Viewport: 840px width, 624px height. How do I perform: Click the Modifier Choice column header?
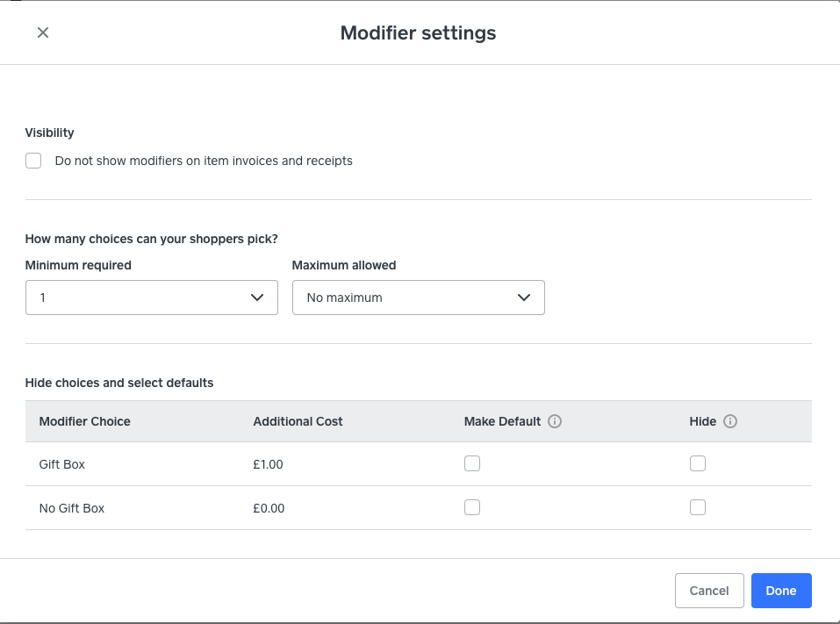coord(85,421)
